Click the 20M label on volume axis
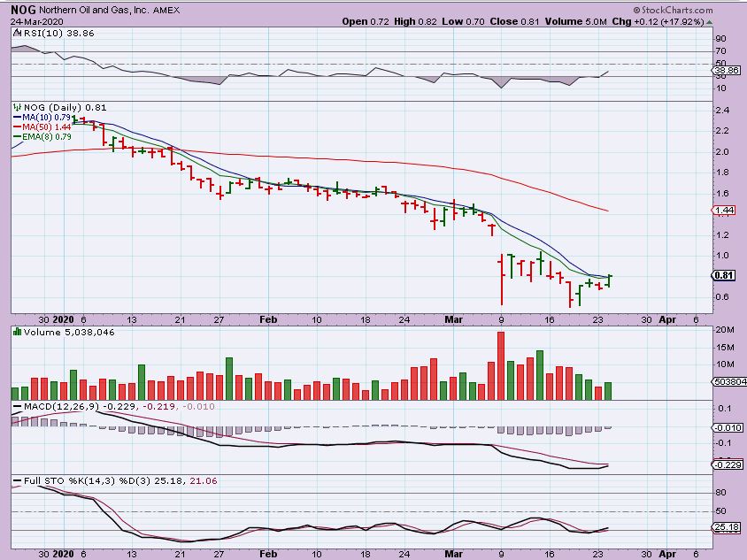 (x=724, y=329)
